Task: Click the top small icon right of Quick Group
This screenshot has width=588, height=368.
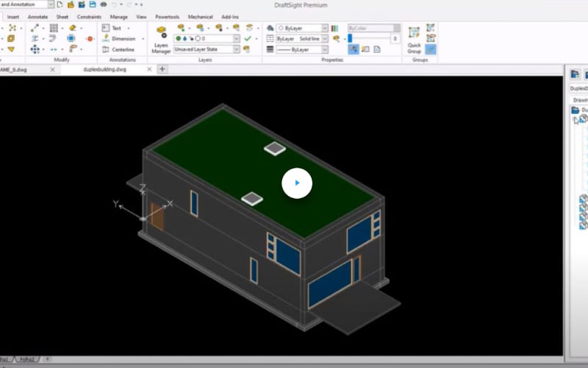Action: tap(431, 27)
